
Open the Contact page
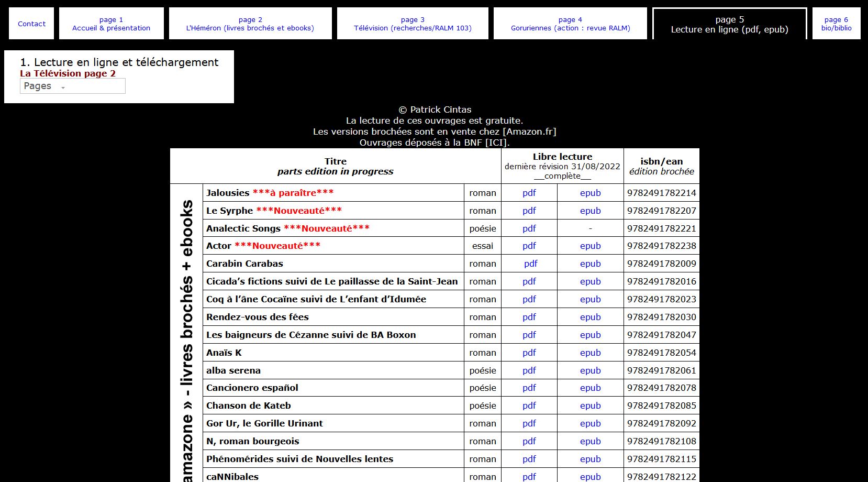tap(31, 24)
